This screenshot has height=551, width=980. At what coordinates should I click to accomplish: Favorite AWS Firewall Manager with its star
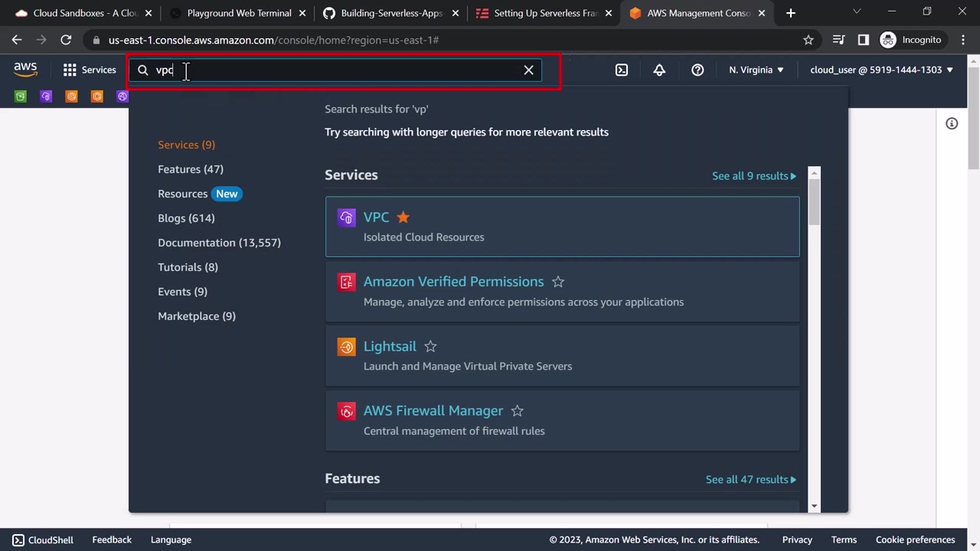[518, 411]
